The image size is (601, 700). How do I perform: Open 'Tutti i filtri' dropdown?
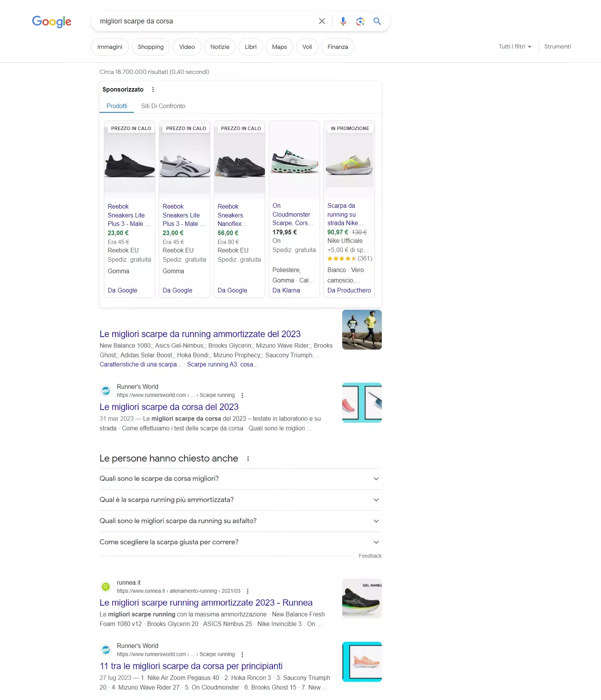[x=515, y=47]
